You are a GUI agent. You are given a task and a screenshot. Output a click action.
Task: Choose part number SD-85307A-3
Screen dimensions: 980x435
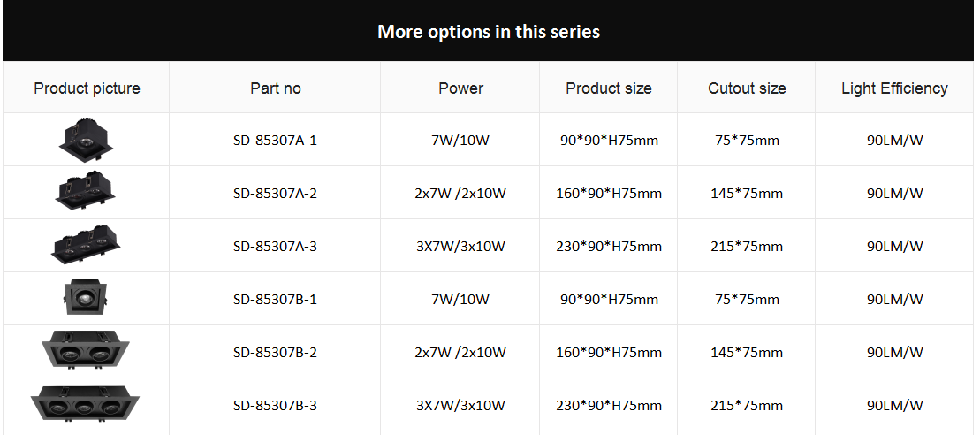(x=275, y=247)
